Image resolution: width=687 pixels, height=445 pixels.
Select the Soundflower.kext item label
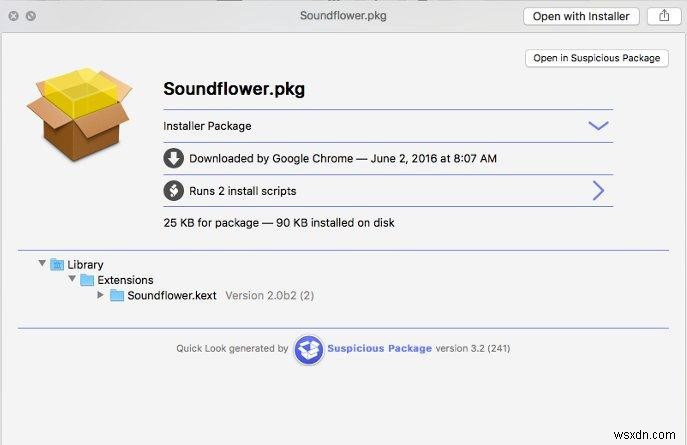(x=173, y=296)
